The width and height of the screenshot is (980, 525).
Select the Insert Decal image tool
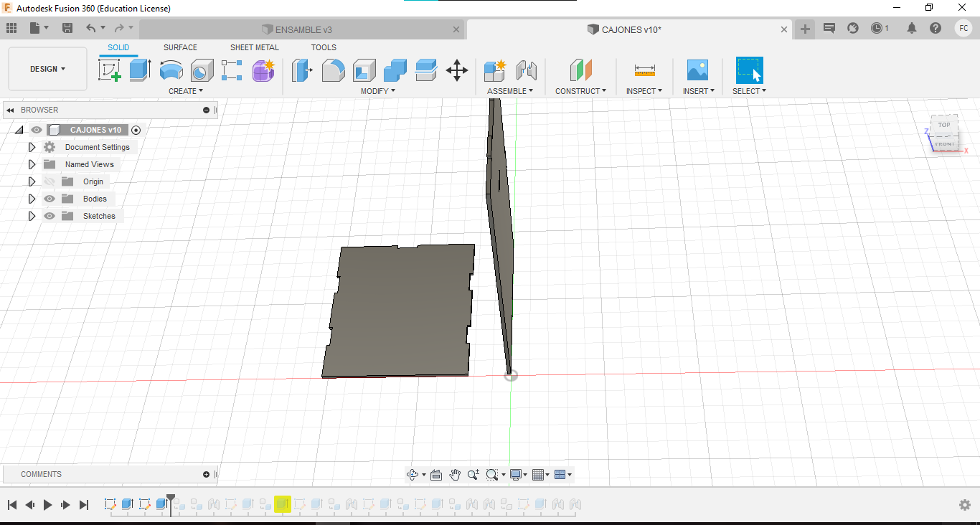697,70
